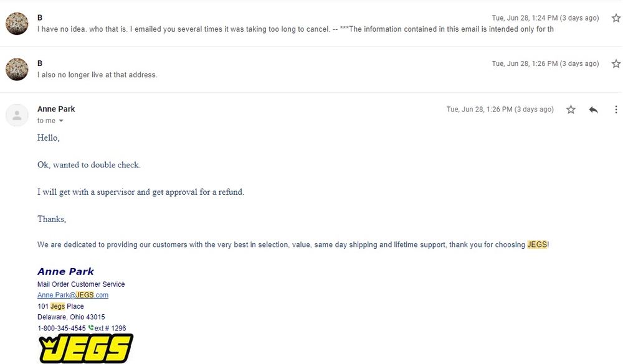Expand the 'to me' recipient details

(x=61, y=121)
